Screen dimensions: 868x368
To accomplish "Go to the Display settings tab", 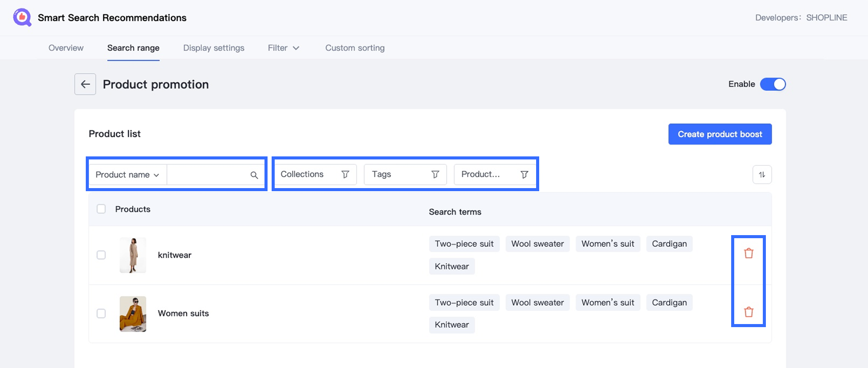I will (x=213, y=48).
